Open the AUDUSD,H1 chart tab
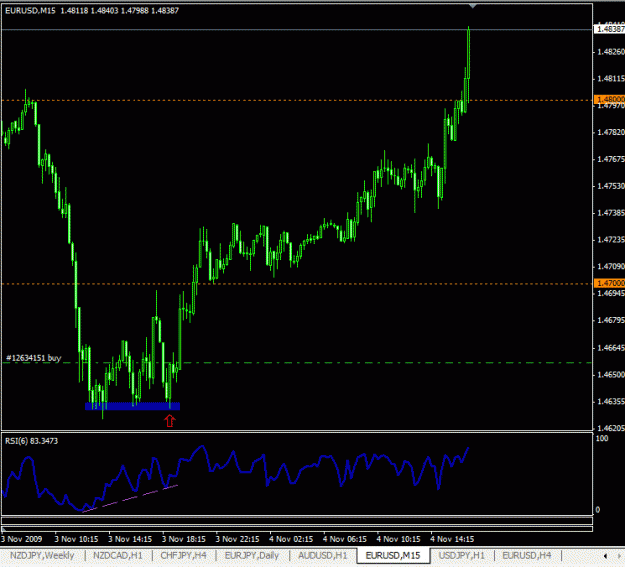Screen dimensions: 625x567 322,555
